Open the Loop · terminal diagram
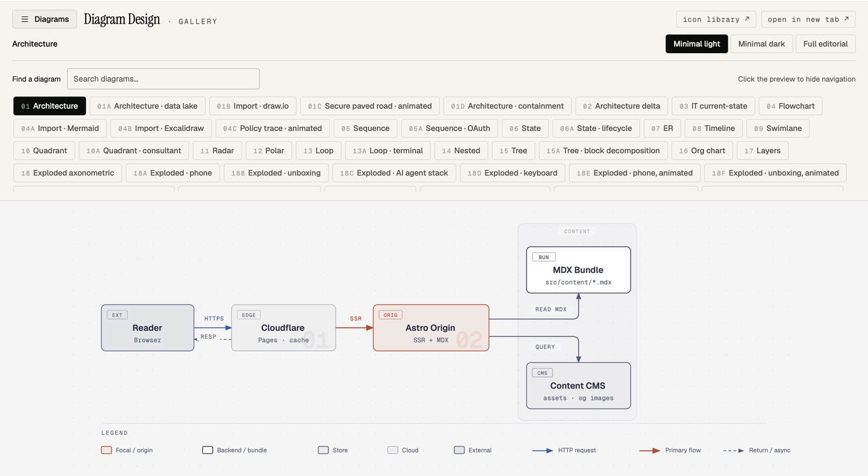This screenshot has width=868, height=476. coord(388,151)
